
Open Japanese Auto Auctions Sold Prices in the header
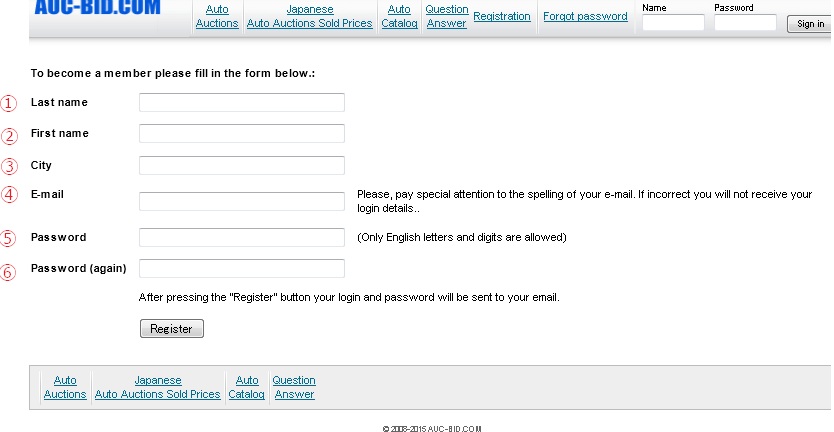pyautogui.click(x=309, y=16)
